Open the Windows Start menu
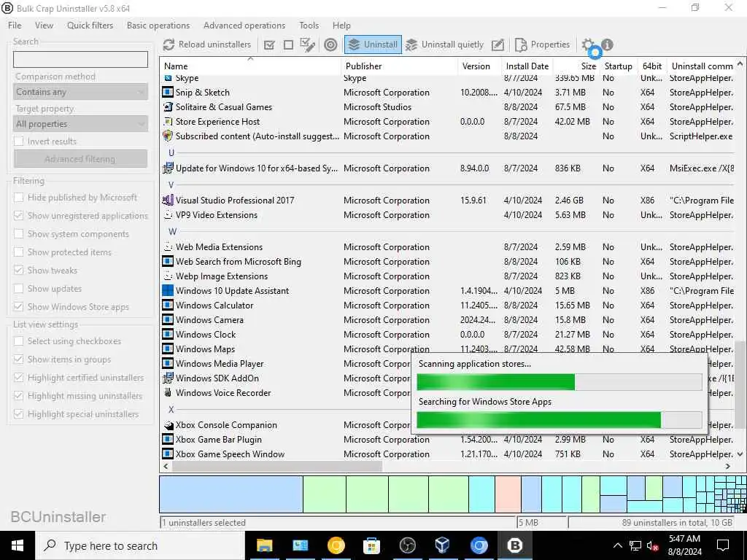 [18, 545]
